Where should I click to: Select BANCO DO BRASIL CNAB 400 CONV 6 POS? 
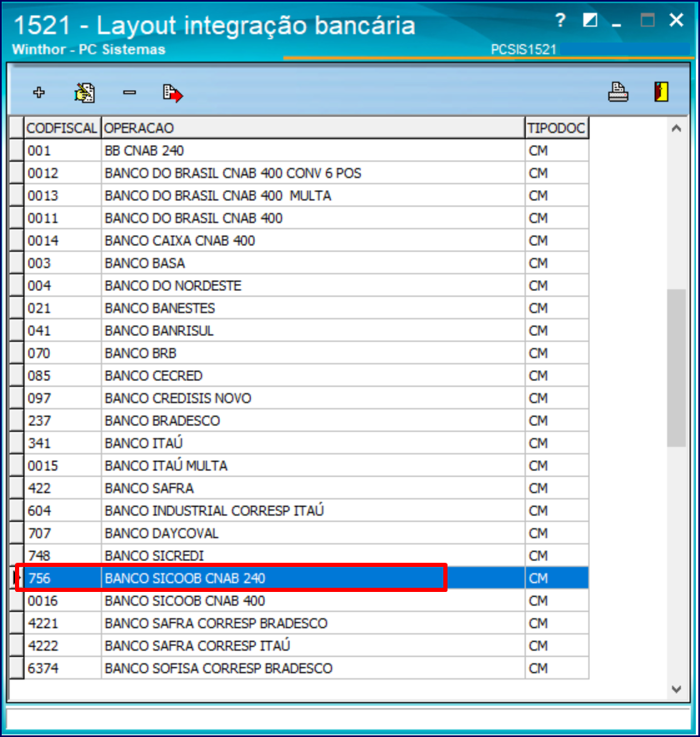point(307,173)
